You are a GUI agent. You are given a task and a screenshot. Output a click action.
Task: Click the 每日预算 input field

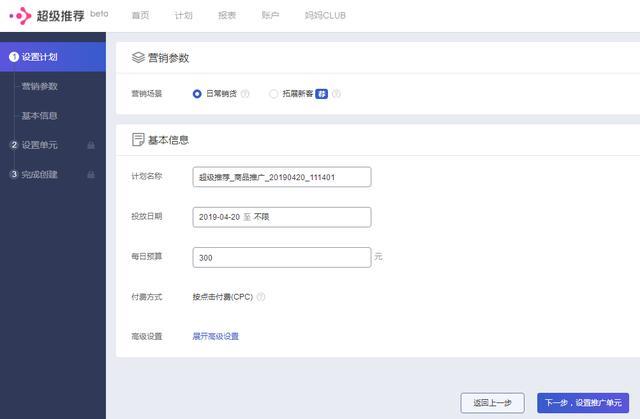(281, 257)
